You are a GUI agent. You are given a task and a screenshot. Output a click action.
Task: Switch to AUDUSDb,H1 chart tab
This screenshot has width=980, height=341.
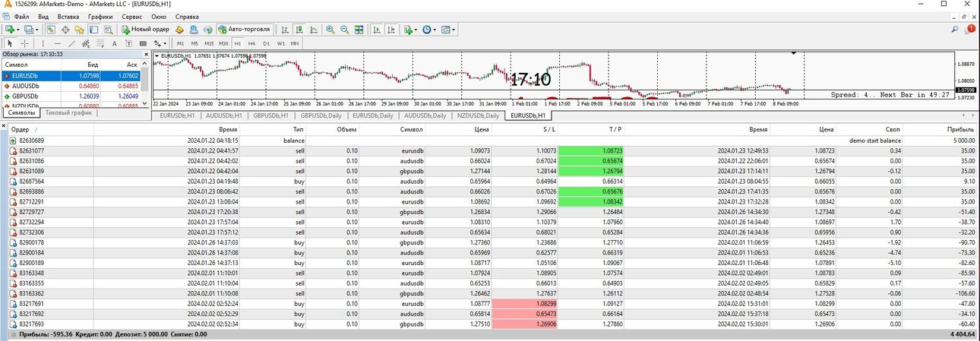click(x=224, y=115)
